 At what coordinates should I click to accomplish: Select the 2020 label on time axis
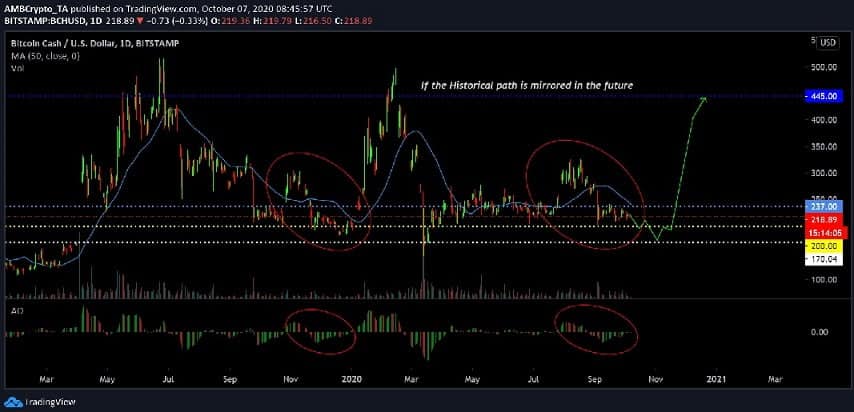[351, 380]
